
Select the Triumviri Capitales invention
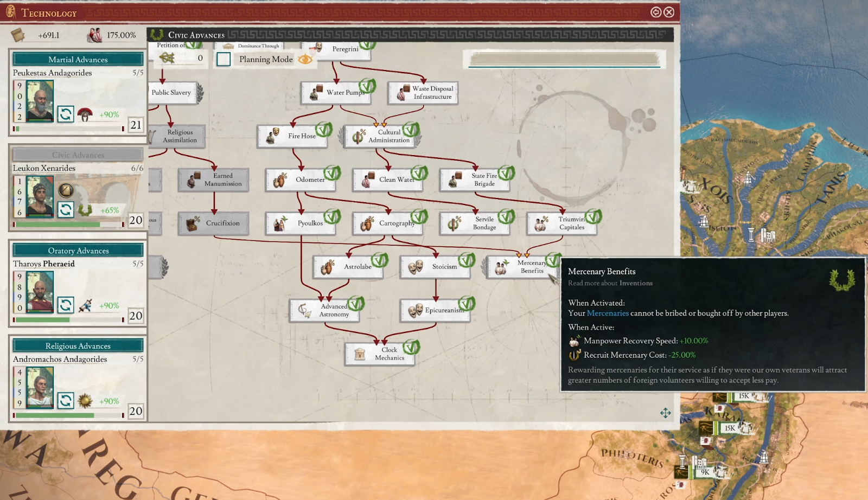[x=562, y=223]
